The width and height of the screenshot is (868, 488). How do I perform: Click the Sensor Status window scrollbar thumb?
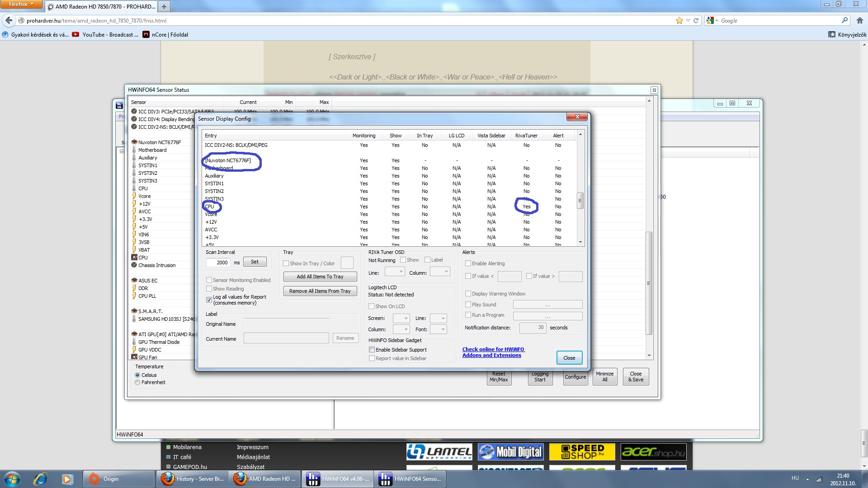(649, 283)
